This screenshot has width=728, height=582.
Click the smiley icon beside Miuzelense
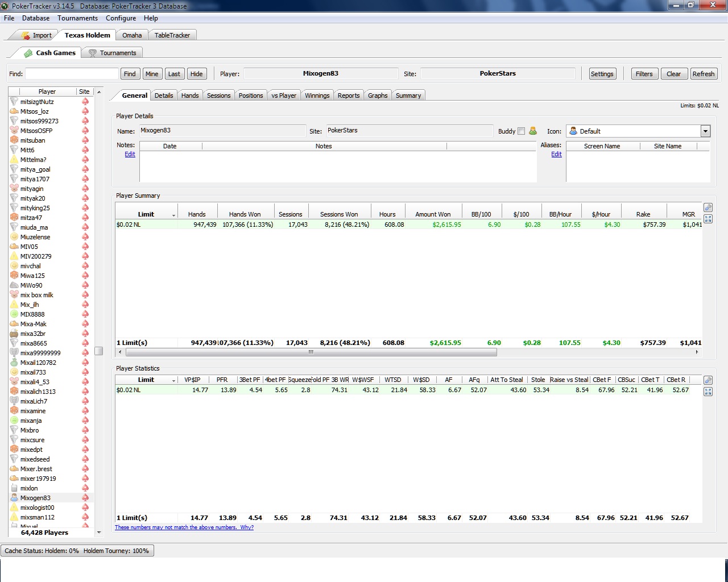(14, 237)
